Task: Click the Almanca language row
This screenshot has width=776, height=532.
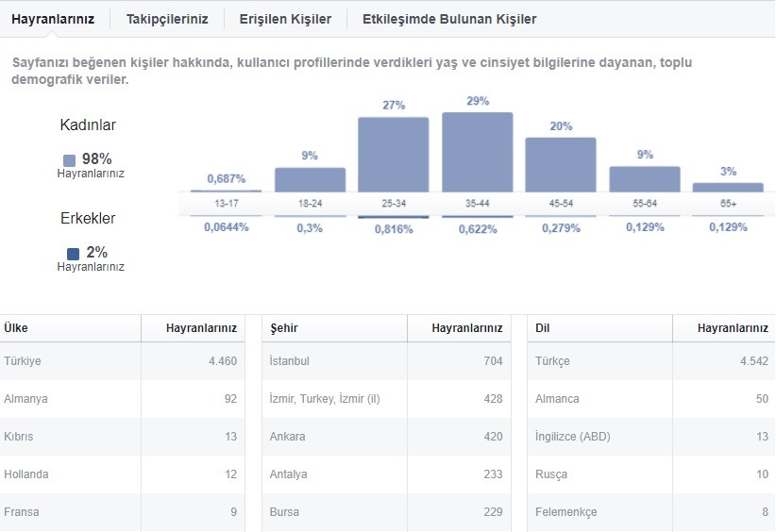Action: tap(651, 398)
